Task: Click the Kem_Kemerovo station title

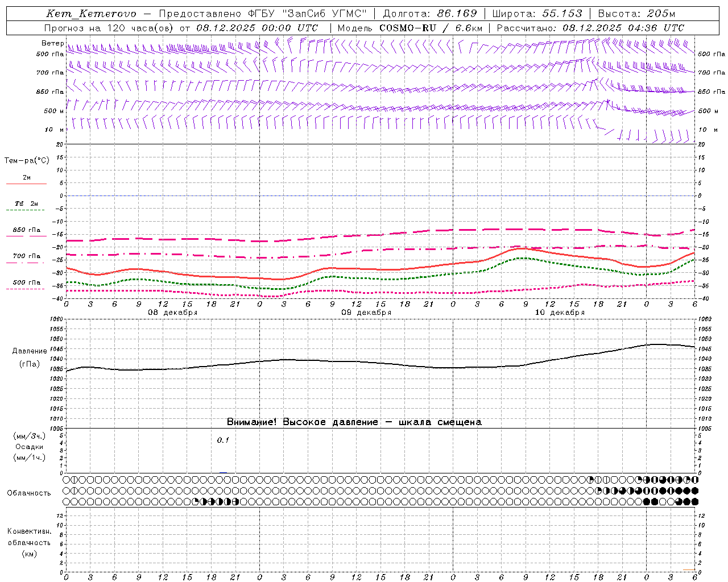Action: click(x=91, y=14)
